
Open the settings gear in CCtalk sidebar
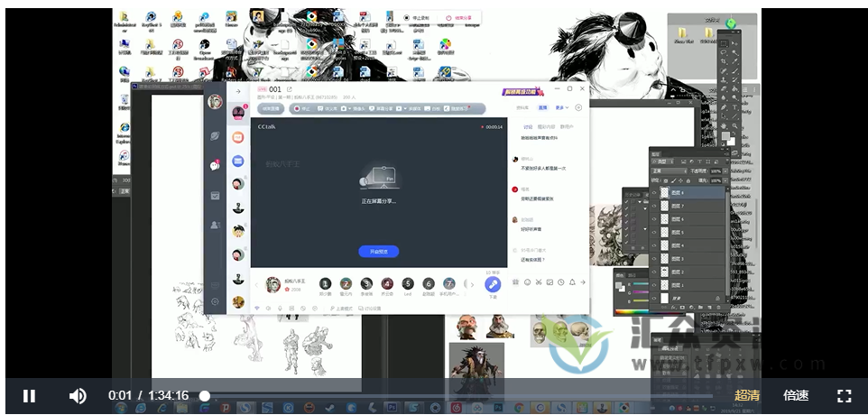(x=215, y=301)
